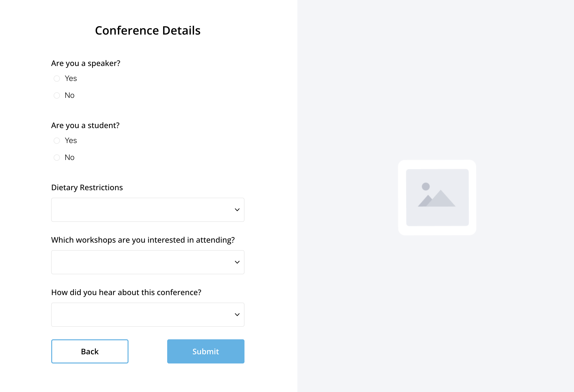Click the 'Are you a speaker?' question text
This screenshot has height=392, width=574.
pyautogui.click(x=86, y=63)
